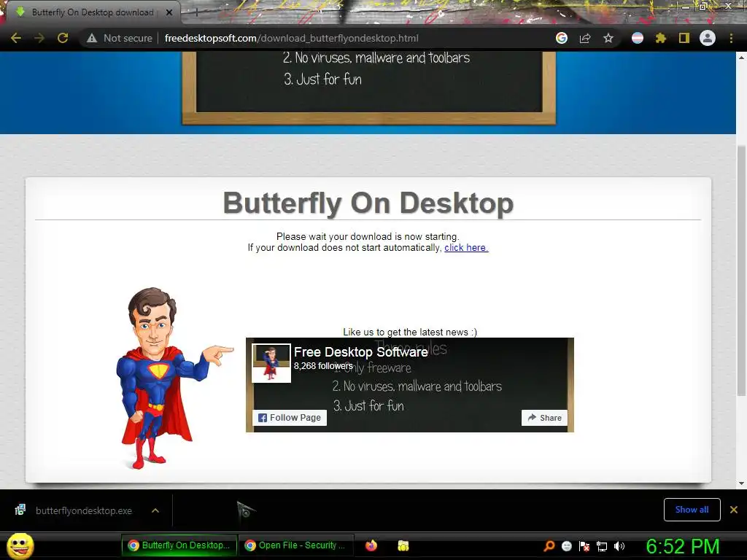Click Show all downloads button
Viewport: 747px width, 560px height.
692,510
